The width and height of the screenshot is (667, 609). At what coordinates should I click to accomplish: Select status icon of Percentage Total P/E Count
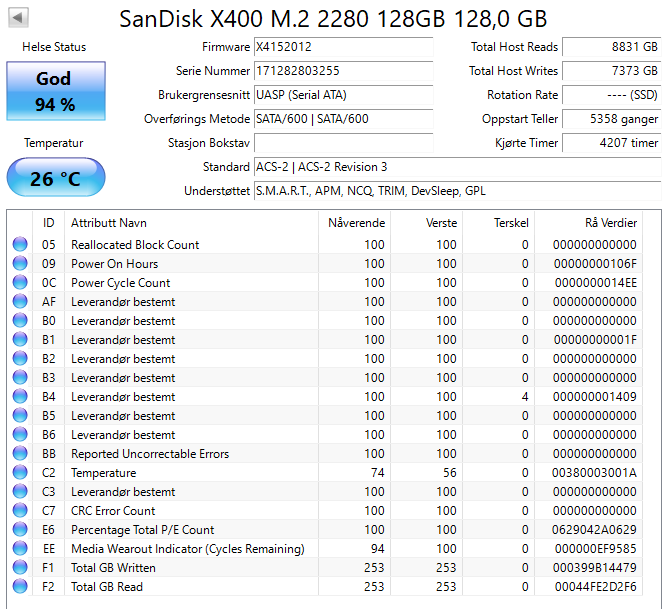20,529
